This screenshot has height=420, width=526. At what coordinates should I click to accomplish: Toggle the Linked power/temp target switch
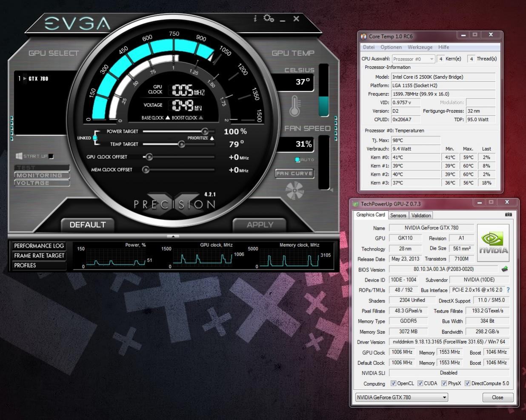click(95, 138)
